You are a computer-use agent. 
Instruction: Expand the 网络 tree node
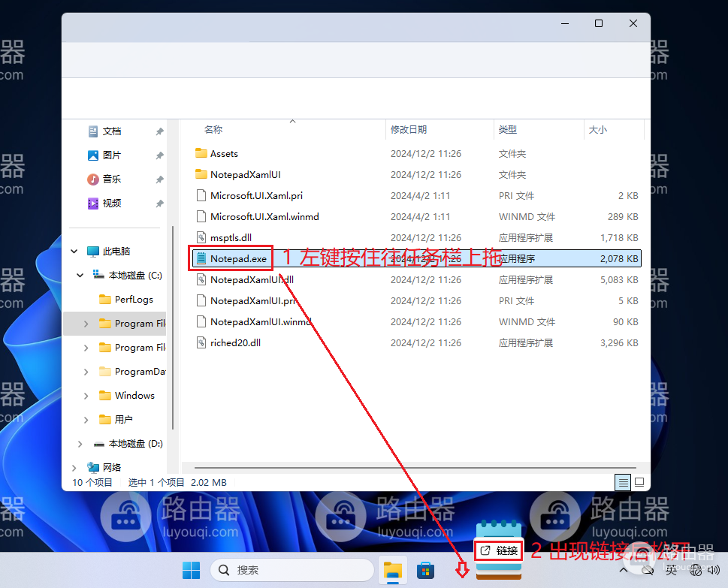(74, 468)
